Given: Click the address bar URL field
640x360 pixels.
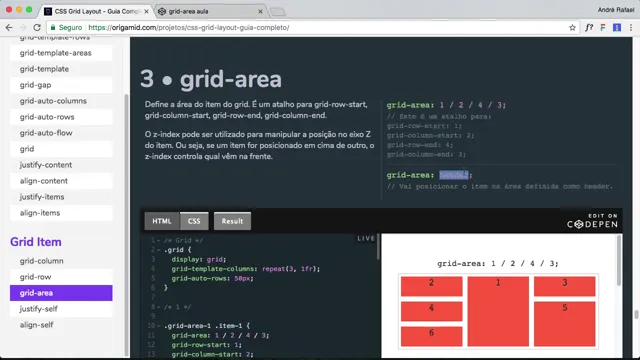Looking at the screenshot, I should coord(310,28).
